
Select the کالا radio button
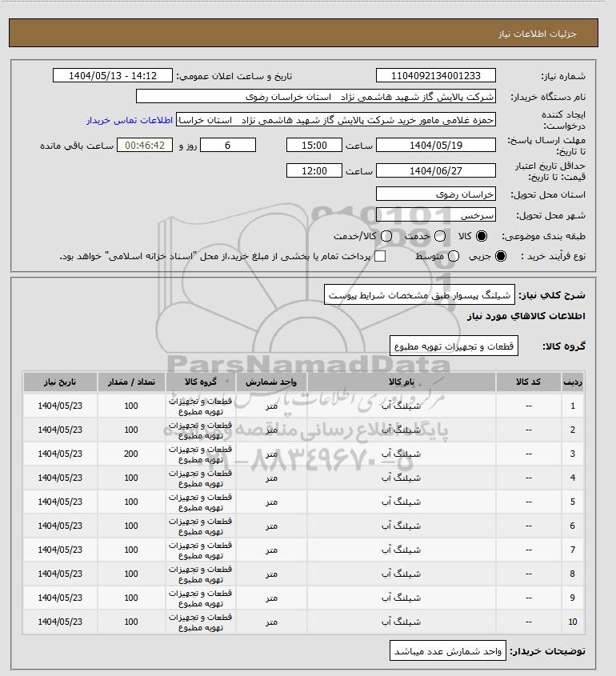(481, 236)
